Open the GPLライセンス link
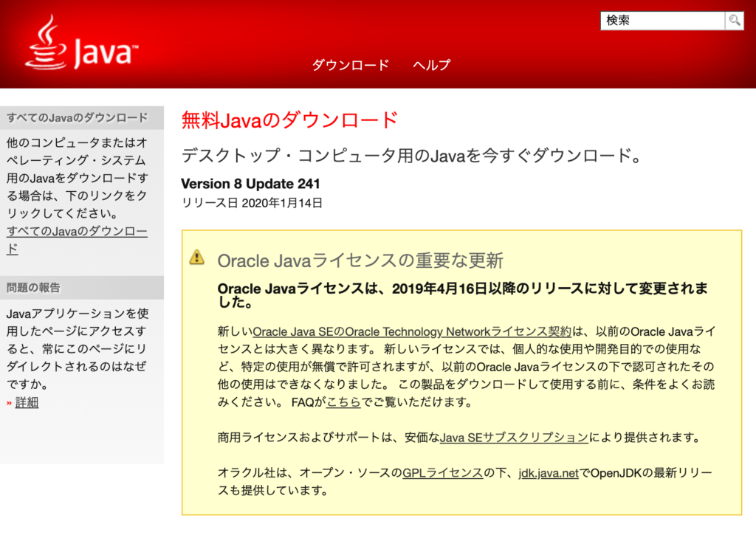 pyautogui.click(x=443, y=473)
